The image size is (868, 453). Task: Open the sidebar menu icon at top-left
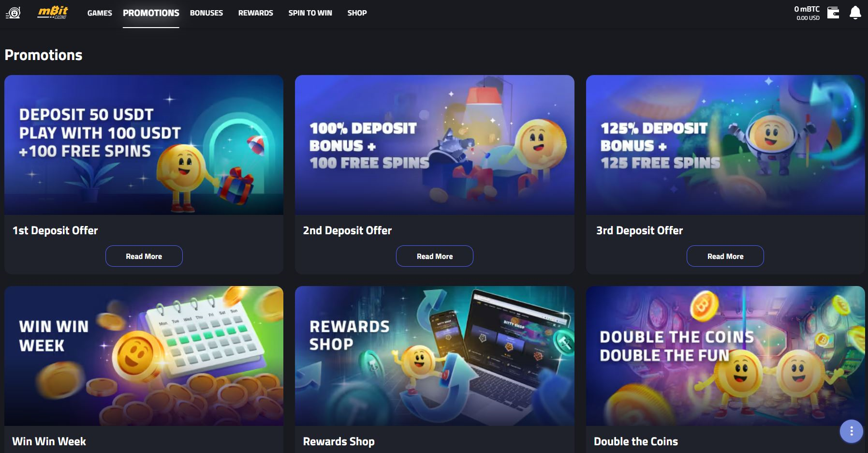point(13,13)
